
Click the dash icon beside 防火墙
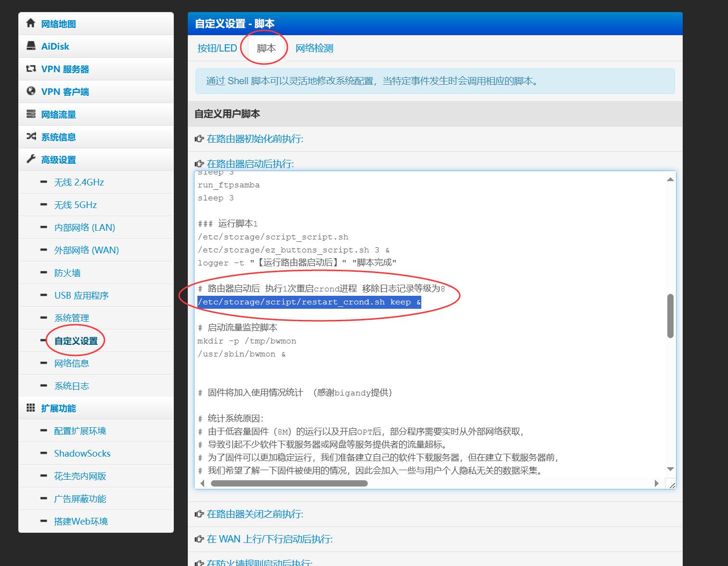coord(44,272)
